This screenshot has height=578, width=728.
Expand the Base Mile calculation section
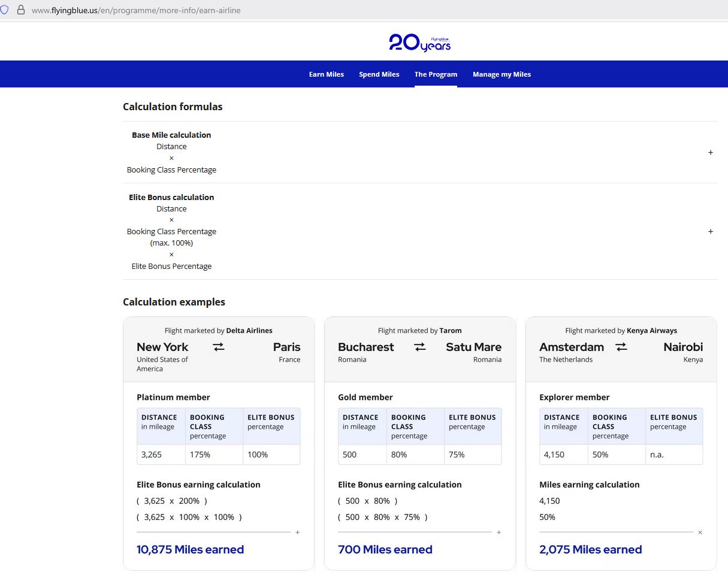[711, 153]
